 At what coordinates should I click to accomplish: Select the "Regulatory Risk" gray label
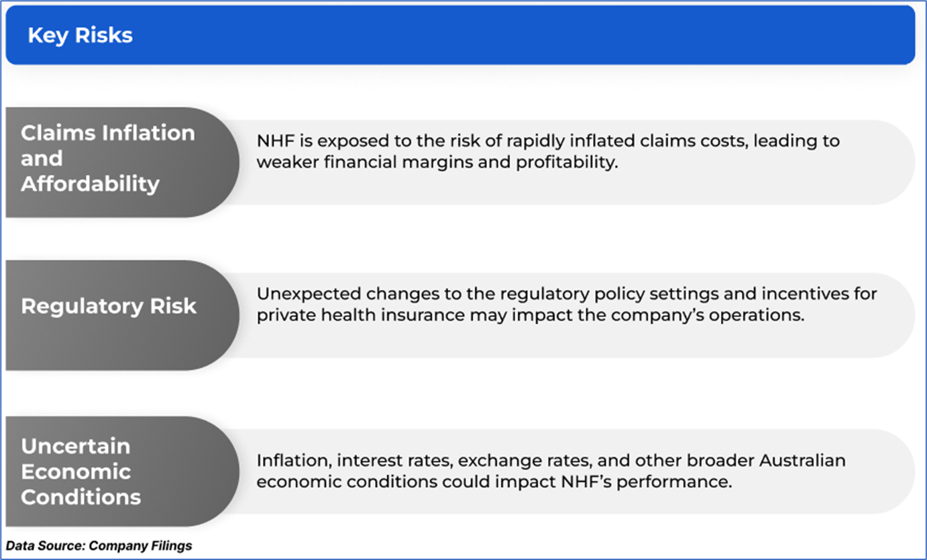pos(109,306)
